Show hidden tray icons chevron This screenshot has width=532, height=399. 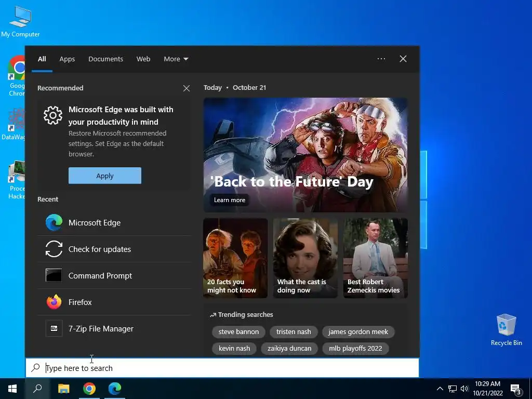(x=440, y=389)
